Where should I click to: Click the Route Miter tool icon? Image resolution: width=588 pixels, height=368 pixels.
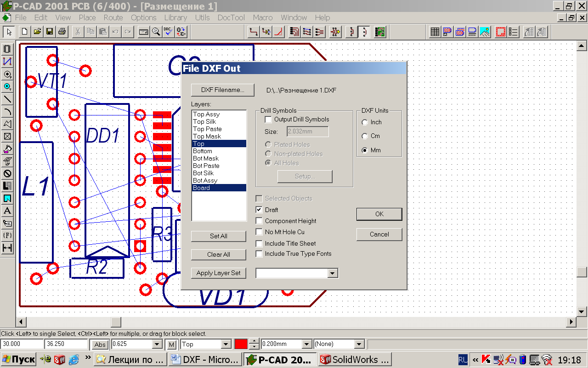[278, 32]
